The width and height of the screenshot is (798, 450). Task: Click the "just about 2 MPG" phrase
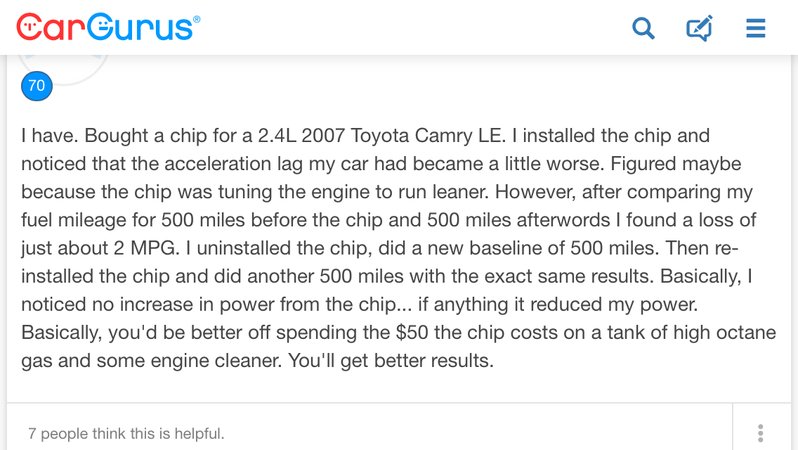point(98,248)
